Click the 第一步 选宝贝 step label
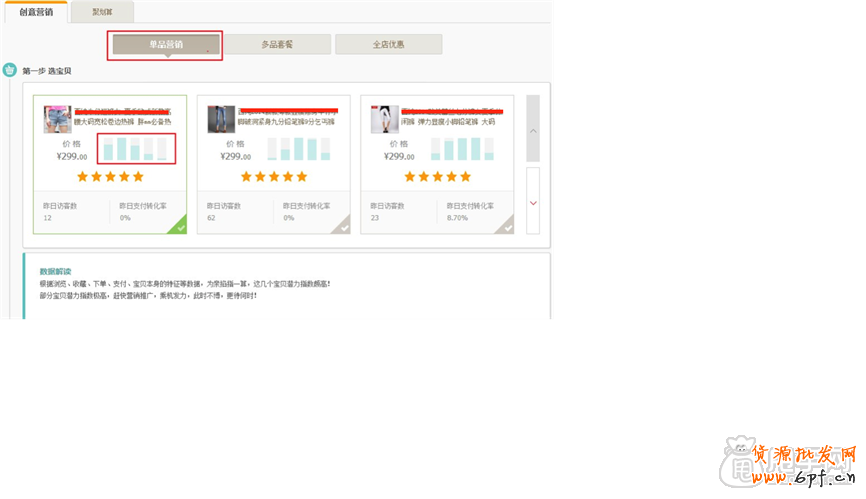The height and width of the screenshot is (499, 866). pyautogui.click(x=47, y=71)
